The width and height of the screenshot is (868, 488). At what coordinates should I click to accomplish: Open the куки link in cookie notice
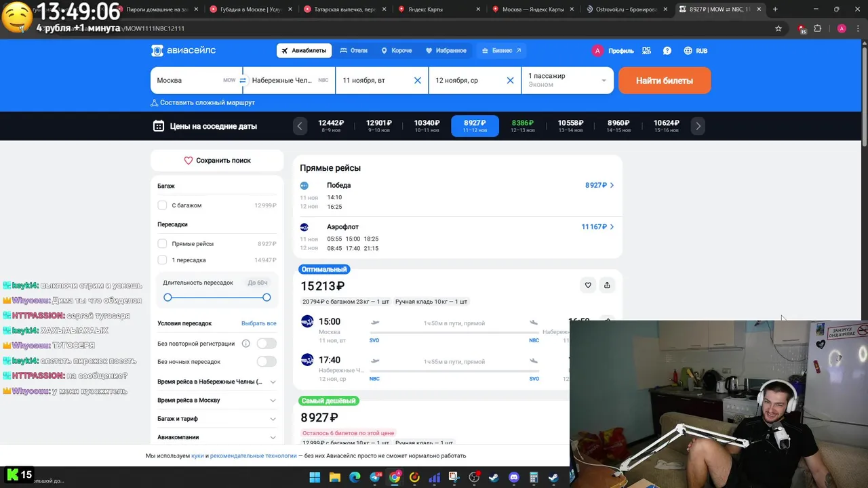197,456
